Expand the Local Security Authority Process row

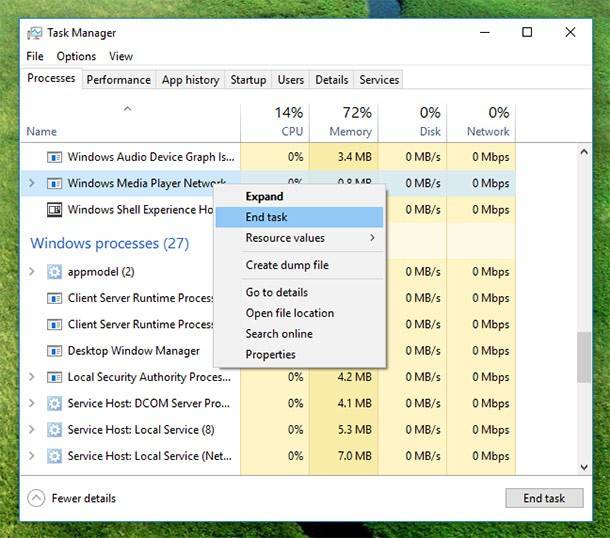pos(32,377)
